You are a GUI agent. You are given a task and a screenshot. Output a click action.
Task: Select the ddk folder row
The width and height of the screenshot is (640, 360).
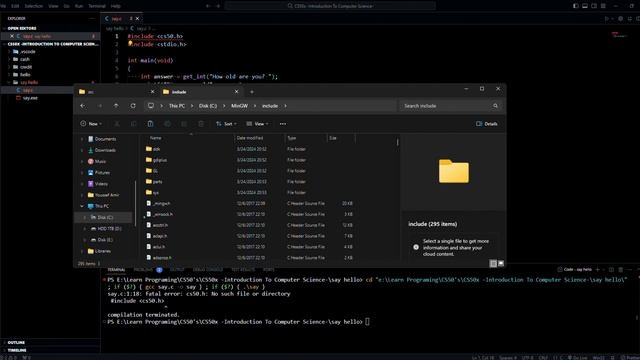click(x=250, y=149)
